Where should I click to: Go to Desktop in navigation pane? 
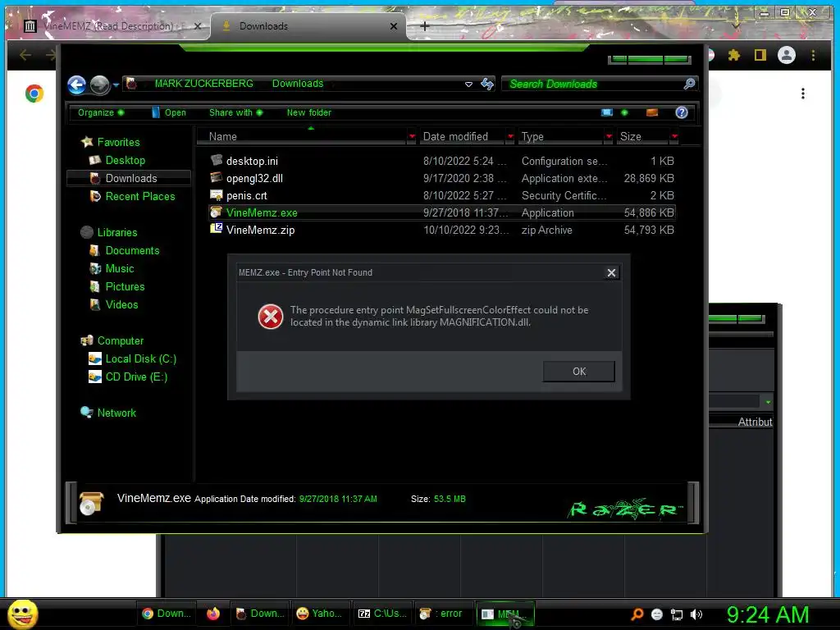125,160
